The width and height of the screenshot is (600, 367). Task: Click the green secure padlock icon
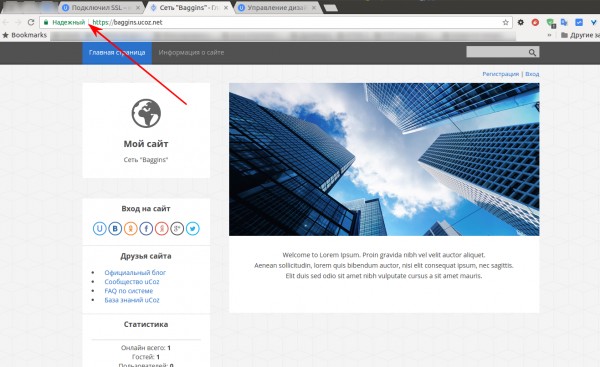46,22
